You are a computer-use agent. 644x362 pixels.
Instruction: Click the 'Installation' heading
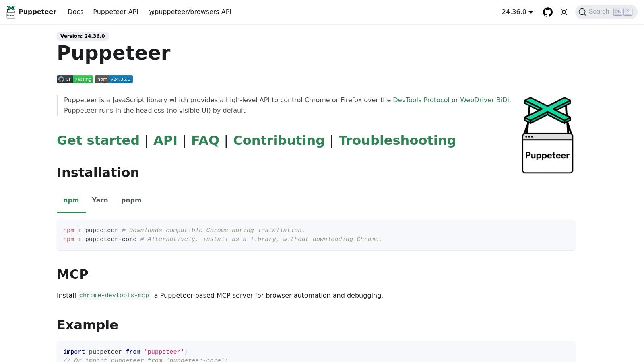98,173
